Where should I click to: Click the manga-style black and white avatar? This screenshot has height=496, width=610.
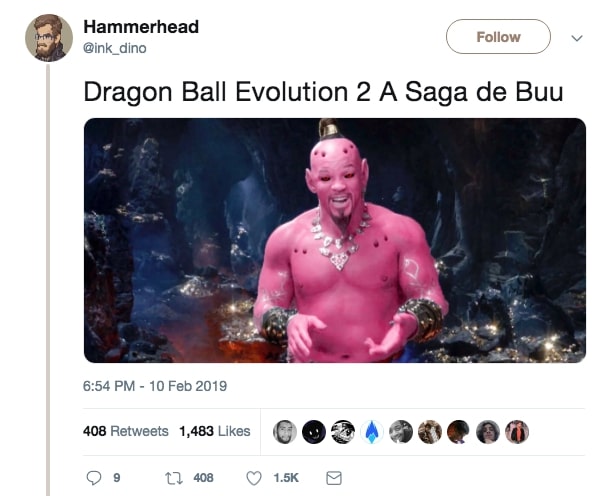[343, 432]
